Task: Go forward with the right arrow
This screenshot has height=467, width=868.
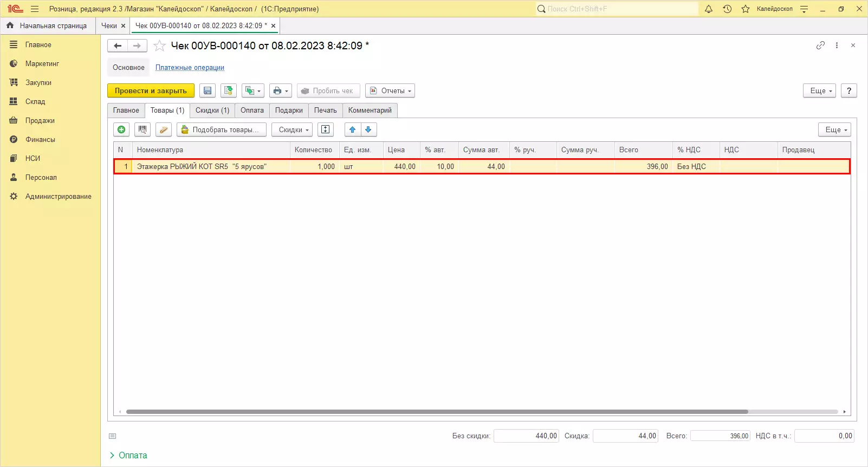Action: 137,46
